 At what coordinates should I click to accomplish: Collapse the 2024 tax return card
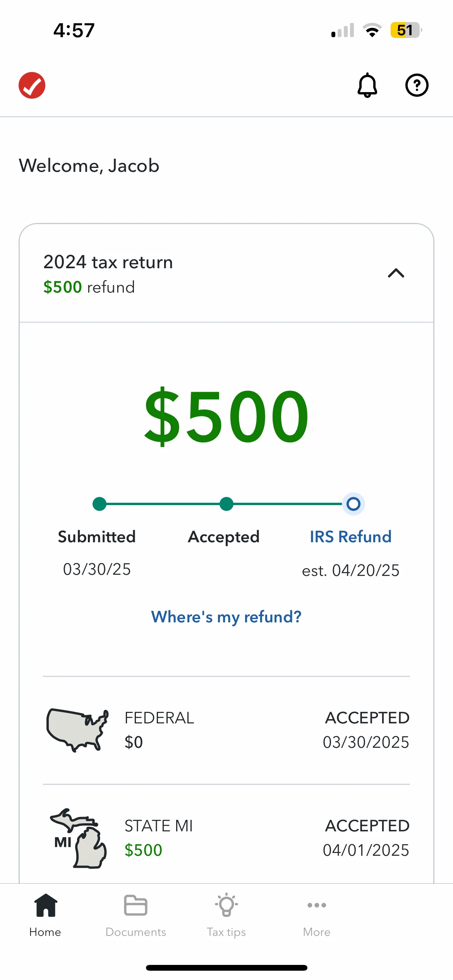[x=396, y=273]
